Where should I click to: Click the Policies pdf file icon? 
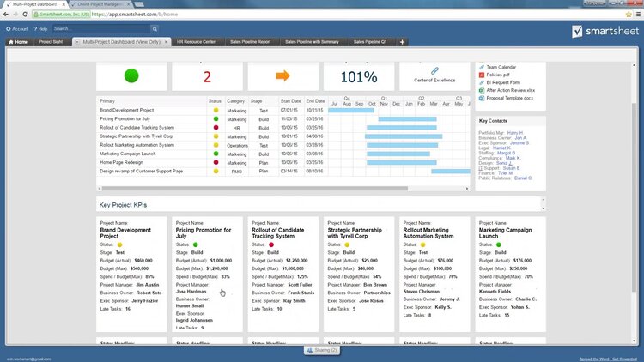[482, 75]
